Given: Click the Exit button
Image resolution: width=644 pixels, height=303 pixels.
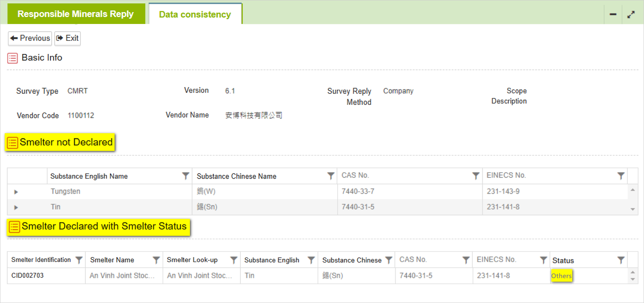Looking at the screenshot, I should 68,38.
